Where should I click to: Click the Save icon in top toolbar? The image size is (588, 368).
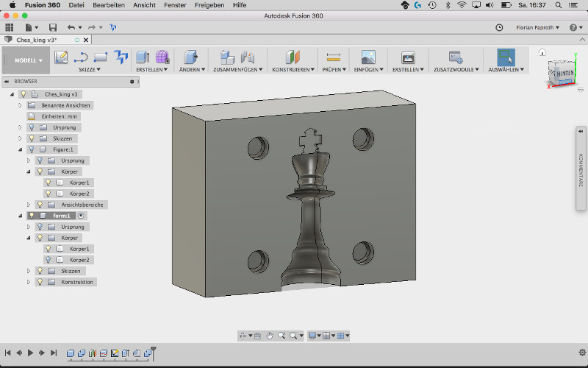(53, 27)
